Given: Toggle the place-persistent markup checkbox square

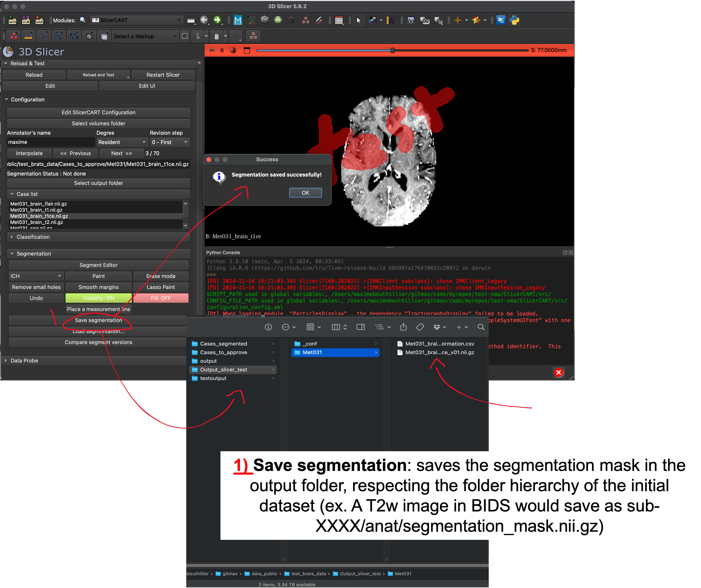Looking at the screenshot, I should pyautogui.click(x=185, y=36).
